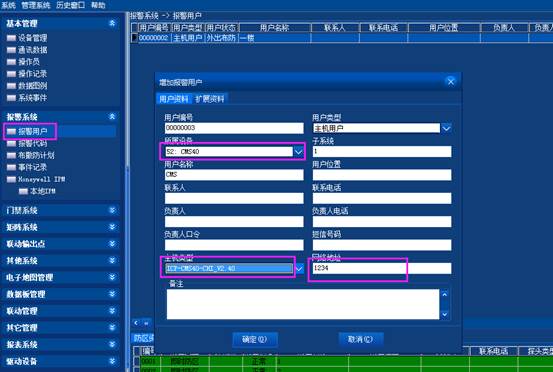Open 设备管理 in the sidebar

point(32,38)
